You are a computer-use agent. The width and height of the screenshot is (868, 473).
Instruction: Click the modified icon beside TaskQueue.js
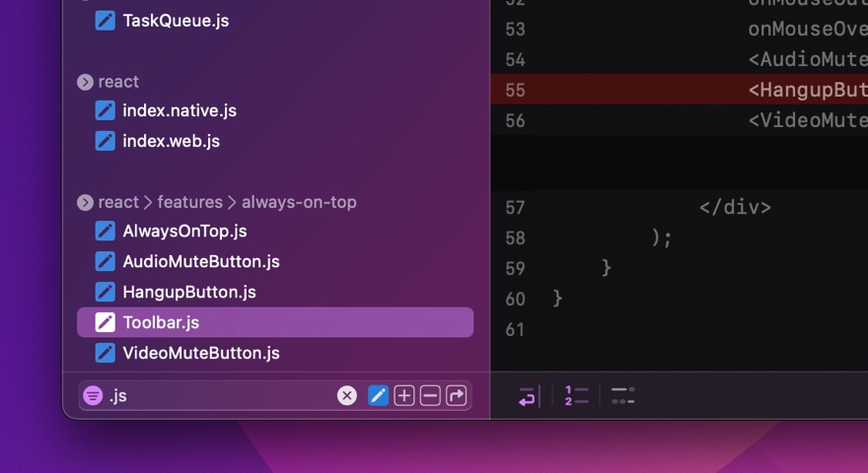coord(105,20)
